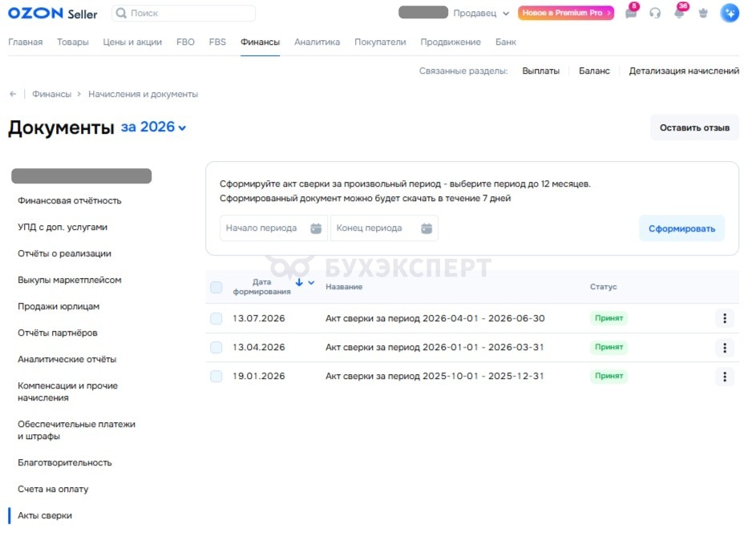Open three-dot menu for 13.07.2026 act
The width and height of the screenshot is (756, 536).
tap(724, 318)
